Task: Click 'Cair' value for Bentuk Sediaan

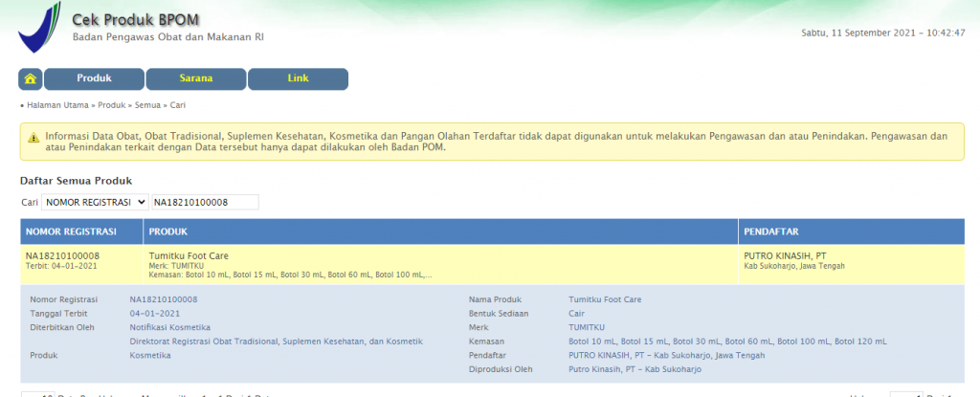Action: (x=577, y=314)
